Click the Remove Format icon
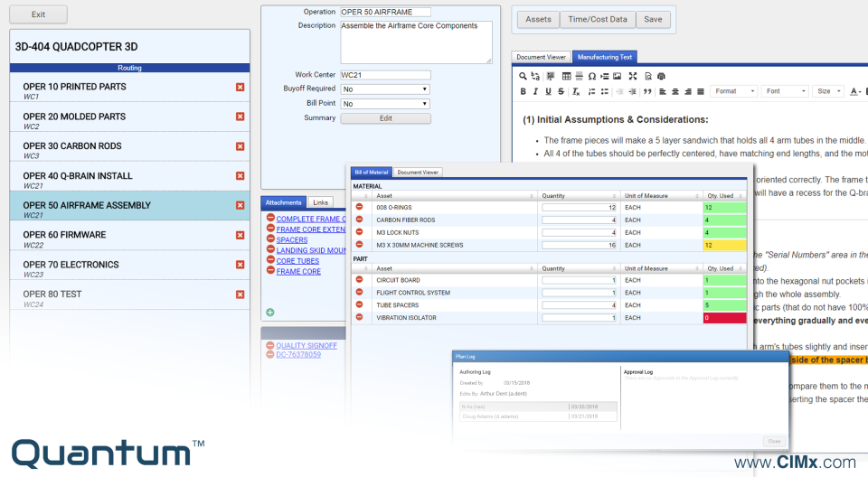Viewport: 868px width, 477px height. click(576, 91)
